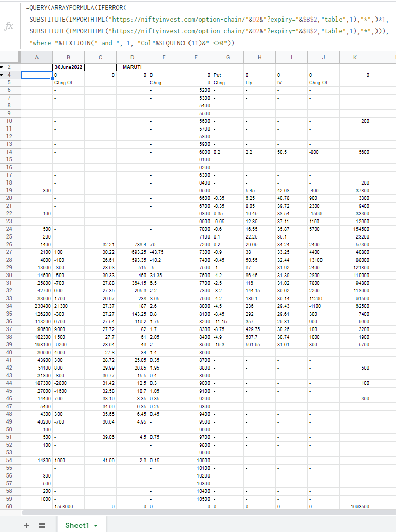Select strike price cell 8000
This screenshot has width=396, height=532.
click(x=196, y=306)
